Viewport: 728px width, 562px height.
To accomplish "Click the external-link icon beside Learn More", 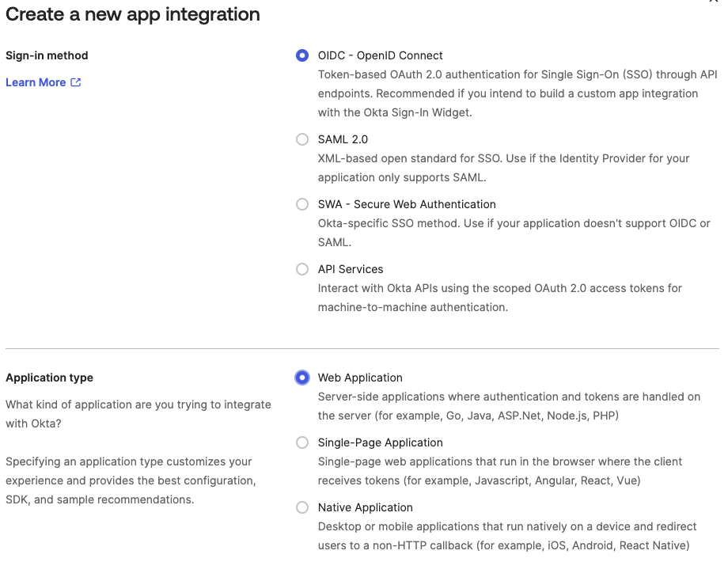I will click(x=76, y=82).
